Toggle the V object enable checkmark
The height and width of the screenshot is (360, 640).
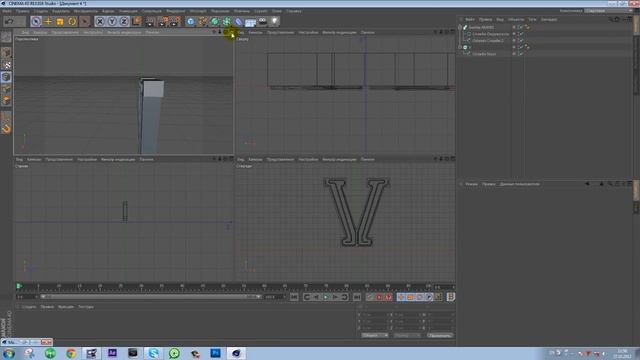tap(521, 47)
